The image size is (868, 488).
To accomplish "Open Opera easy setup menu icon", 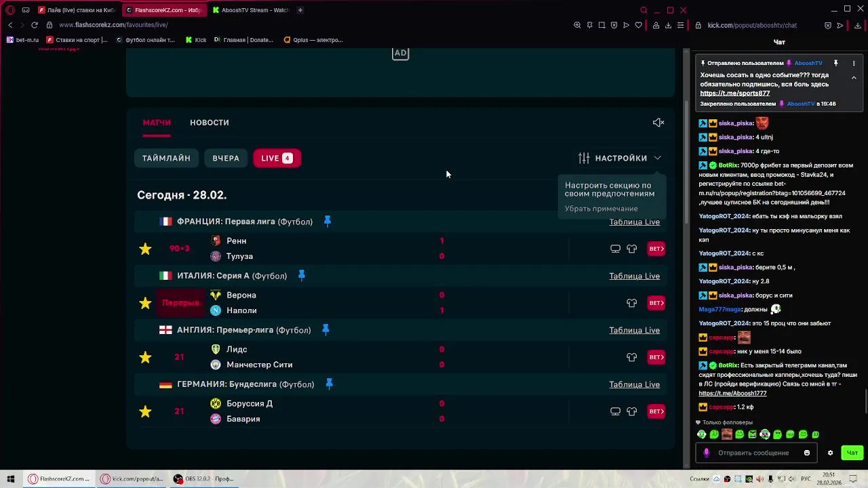I will (x=680, y=25).
